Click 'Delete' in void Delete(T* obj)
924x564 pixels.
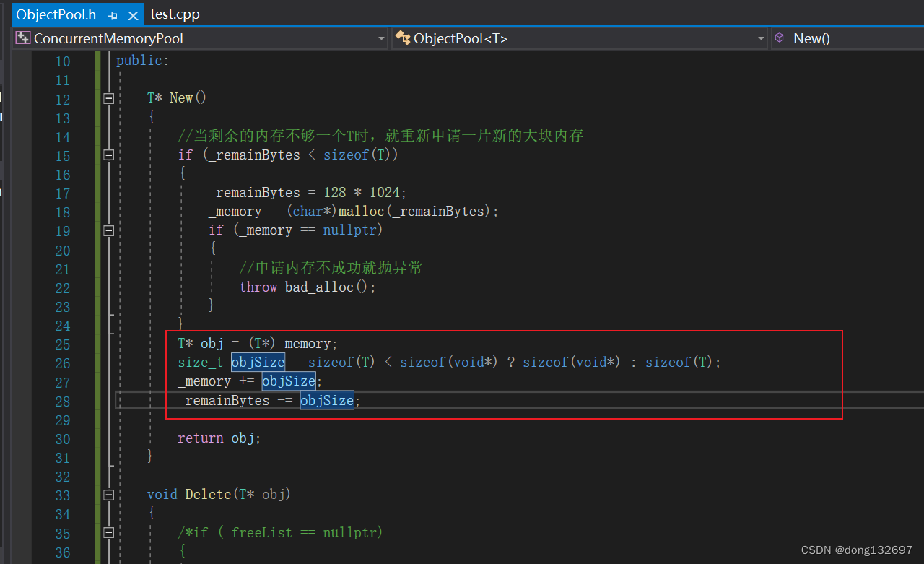pyautogui.click(x=208, y=495)
